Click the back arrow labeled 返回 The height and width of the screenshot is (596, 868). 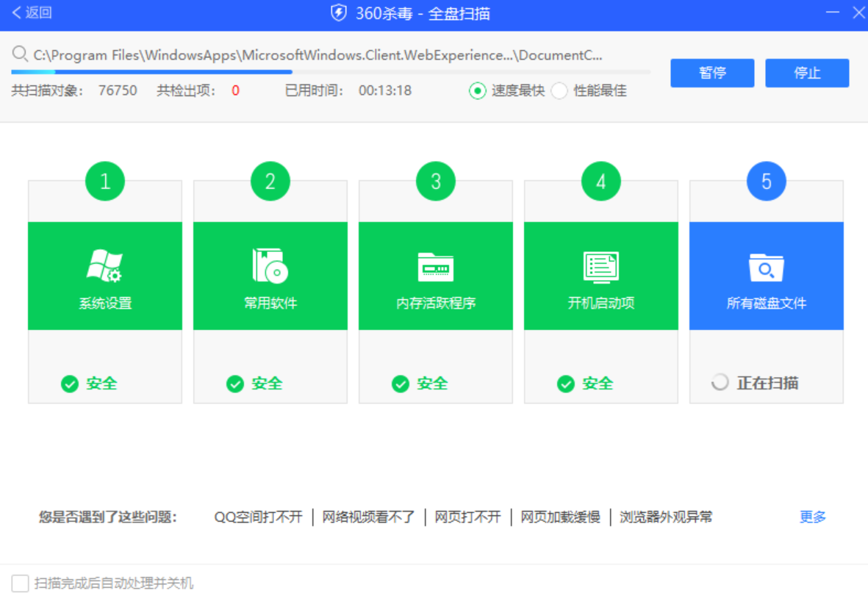pos(32,12)
